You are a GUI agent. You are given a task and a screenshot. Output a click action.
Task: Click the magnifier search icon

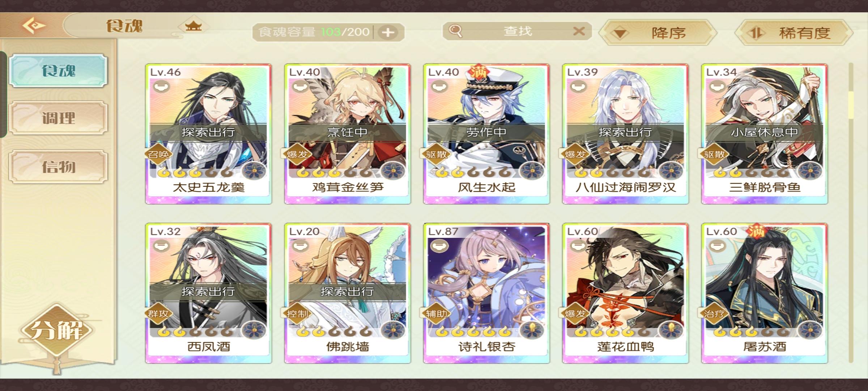455,31
